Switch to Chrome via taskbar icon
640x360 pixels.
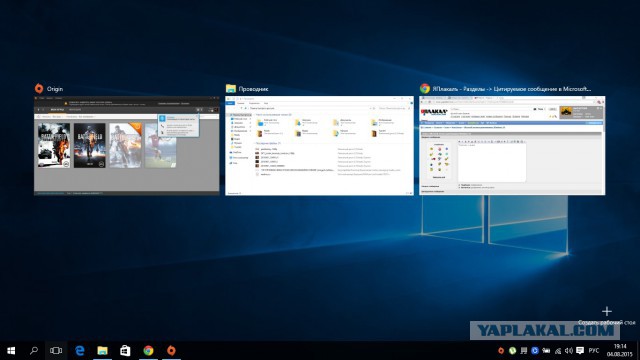coord(148,351)
